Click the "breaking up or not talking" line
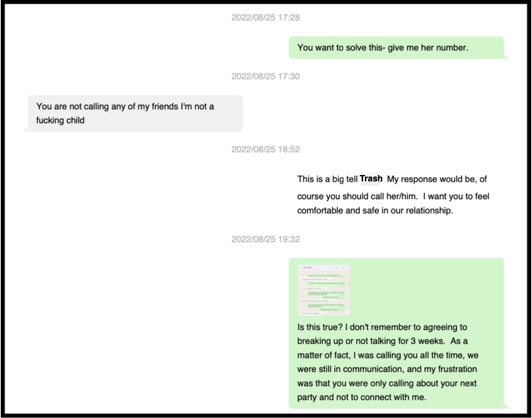 click(382, 341)
